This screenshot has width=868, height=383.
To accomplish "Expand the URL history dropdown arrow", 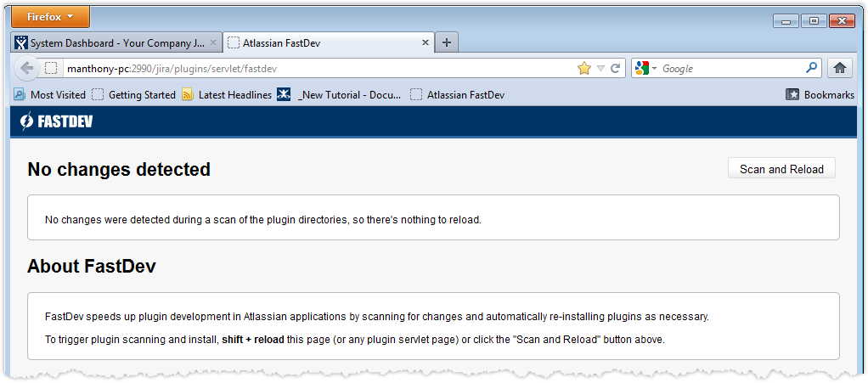I will click(600, 69).
